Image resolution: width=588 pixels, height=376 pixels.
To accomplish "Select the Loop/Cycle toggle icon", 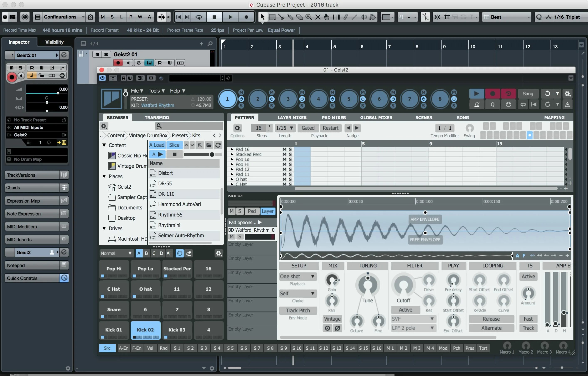I will click(x=198, y=17).
